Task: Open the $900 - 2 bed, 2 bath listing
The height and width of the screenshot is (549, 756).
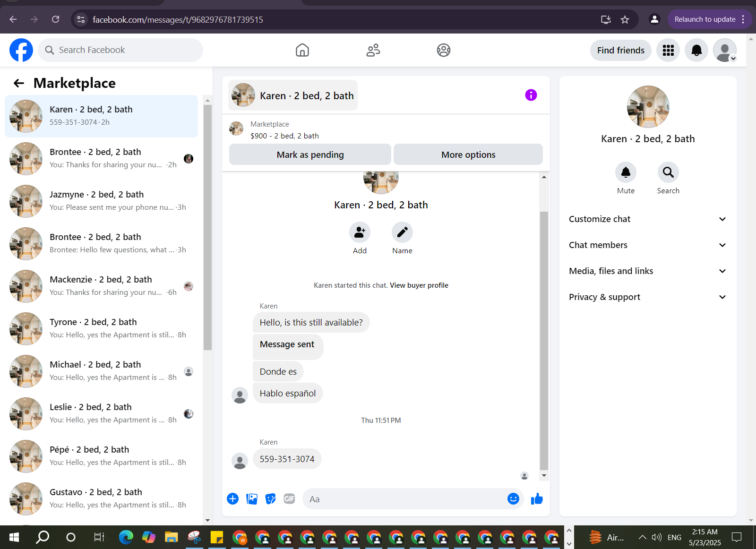Action: 284,136
